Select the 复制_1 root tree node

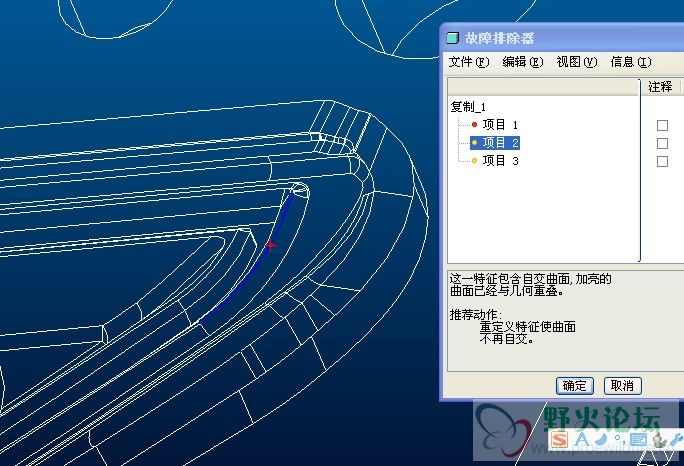pos(468,106)
